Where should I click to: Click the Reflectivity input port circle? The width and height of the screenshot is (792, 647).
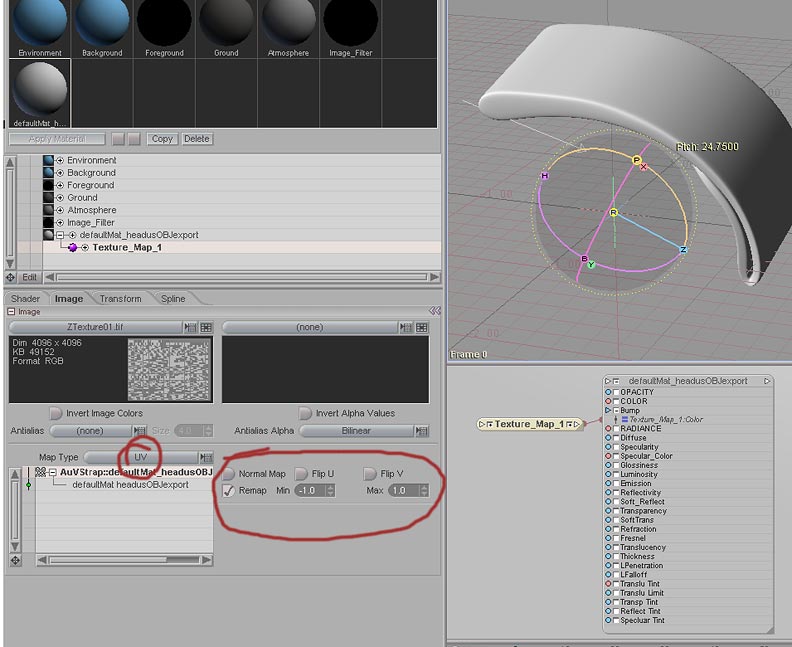click(x=608, y=492)
